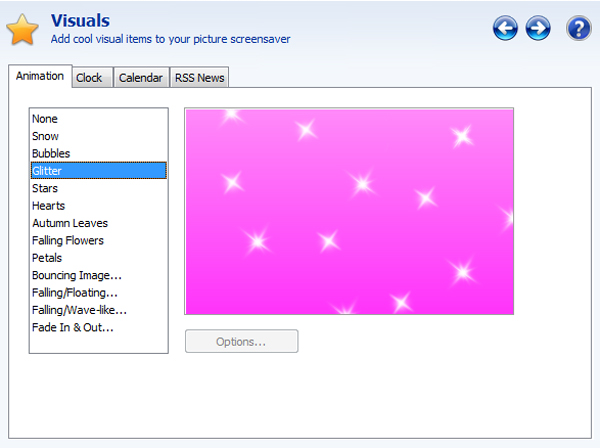
Task: Open help with the question mark icon
Action: point(578,29)
